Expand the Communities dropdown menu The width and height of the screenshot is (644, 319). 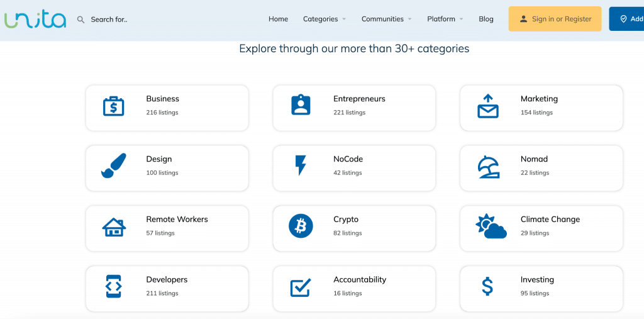pos(386,19)
